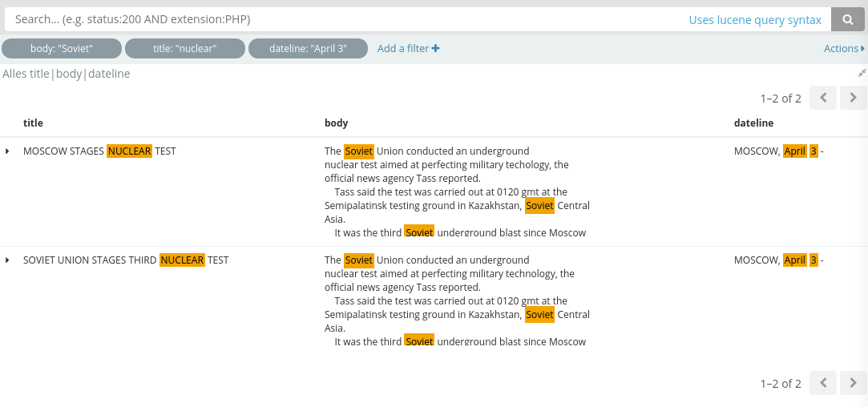868x407 pixels.
Task: Select the dateline field toggle below filters
Action: [x=109, y=74]
